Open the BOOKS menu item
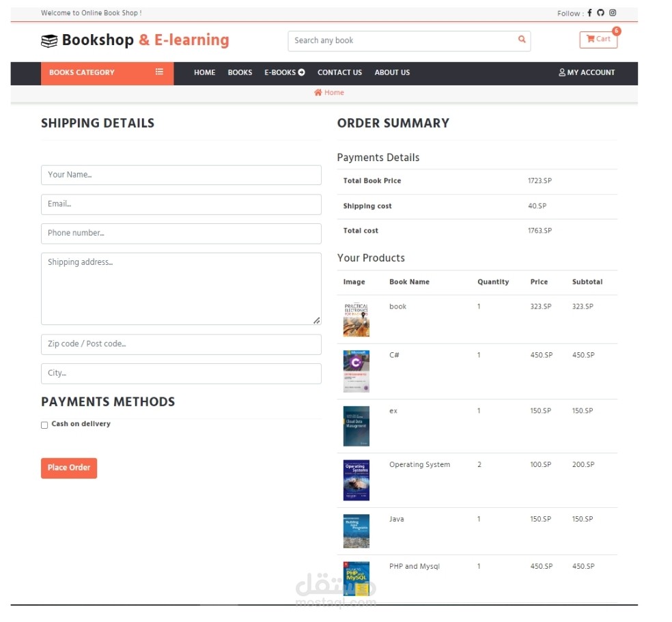Screen dimensions: 672x622 point(240,73)
